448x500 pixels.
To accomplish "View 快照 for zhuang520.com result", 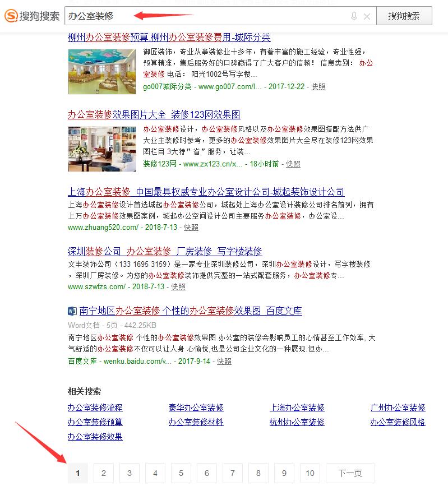I will 191,227.
